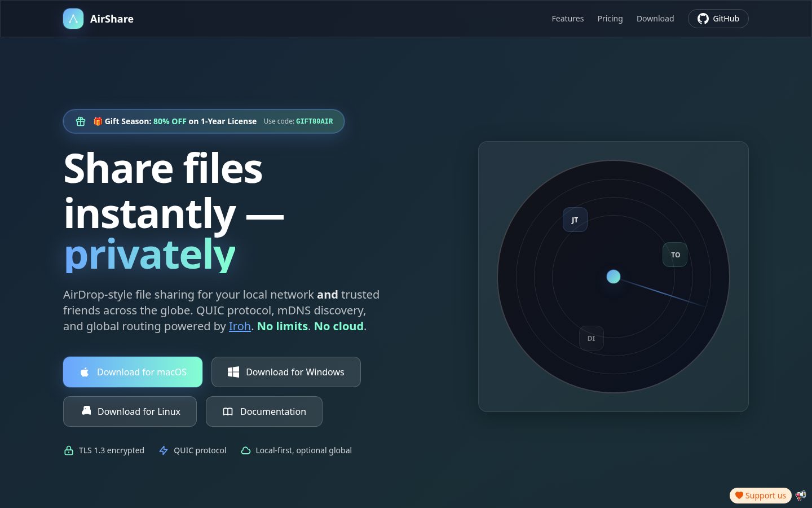Screen dimensions: 812x508
Task: Open the AirShare brand name link
Action: [x=112, y=19]
